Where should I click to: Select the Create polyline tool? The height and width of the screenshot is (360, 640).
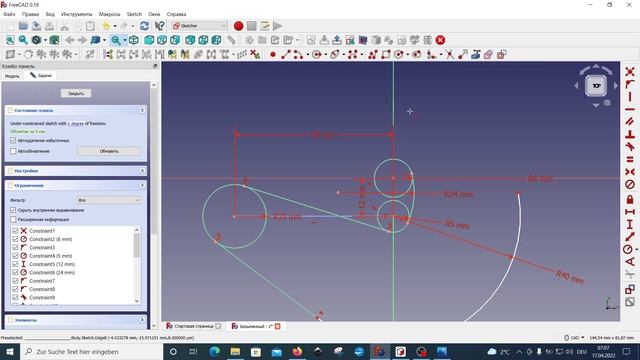point(373,54)
